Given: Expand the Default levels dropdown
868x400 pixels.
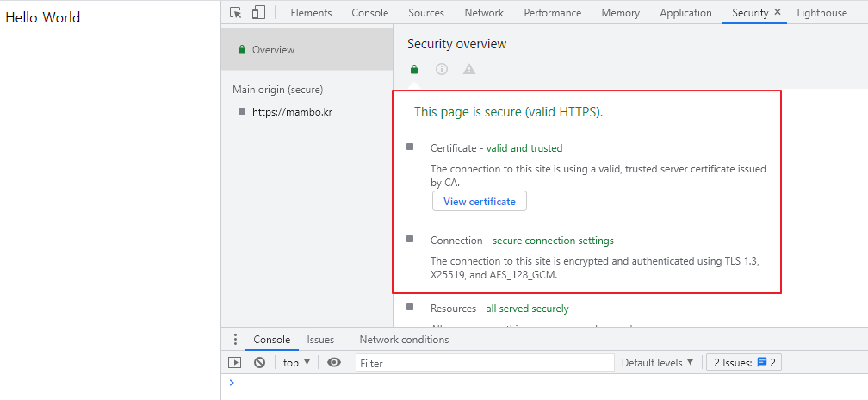Looking at the screenshot, I should pyautogui.click(x=657, y=363).
